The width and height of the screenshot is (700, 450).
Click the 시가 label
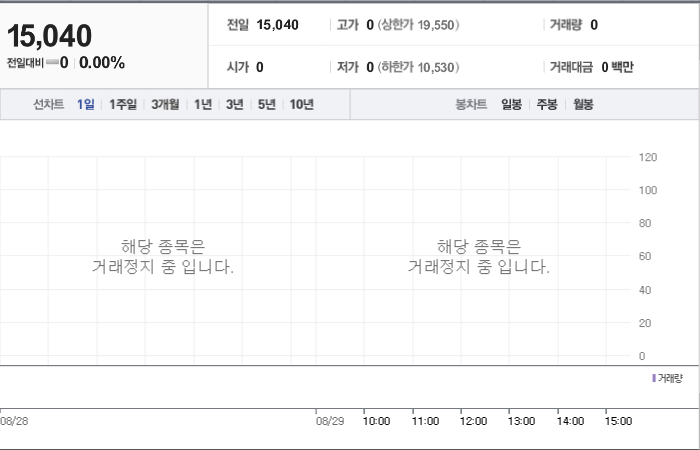[238, 67]
